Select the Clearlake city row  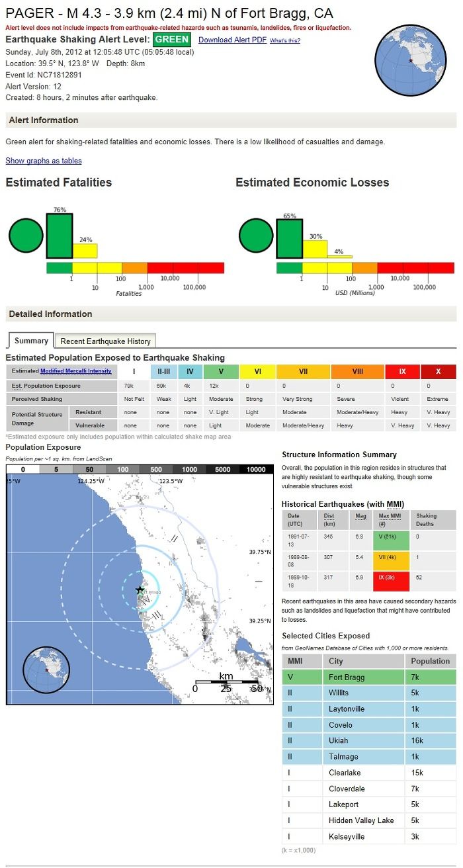click(369, 772)
